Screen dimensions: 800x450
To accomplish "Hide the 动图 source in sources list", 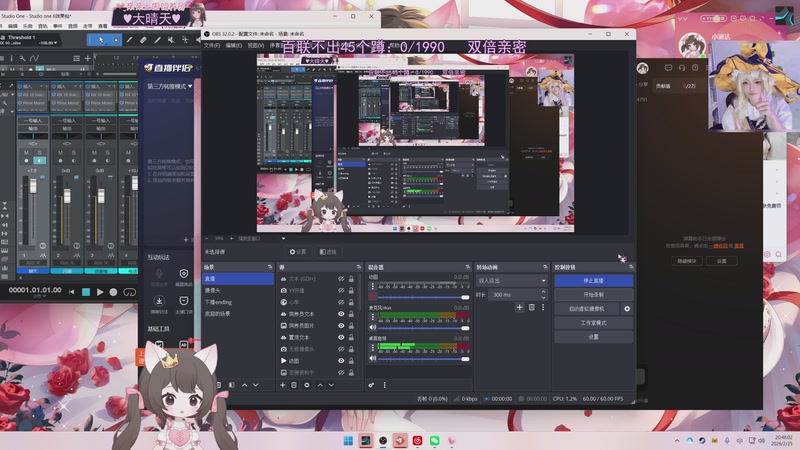I will pos(341,361).
